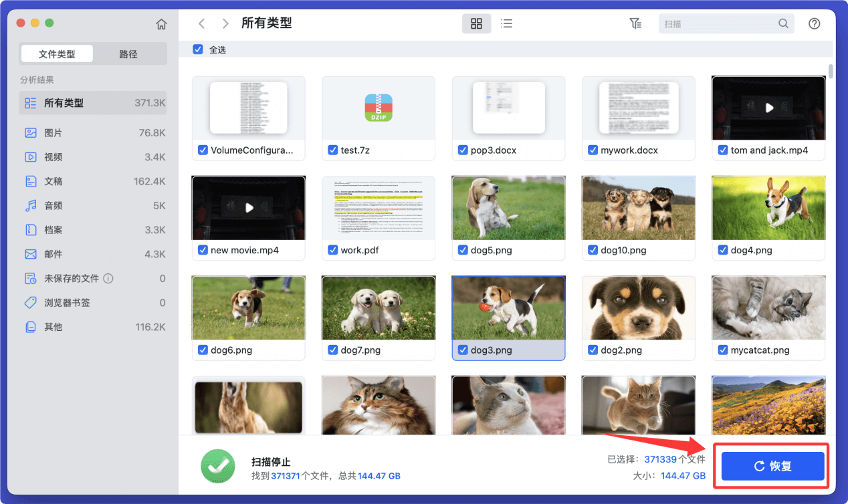Click the question mark help icon
The height and width of the screenshot is (504, 848).
click(x=814, y=23)
